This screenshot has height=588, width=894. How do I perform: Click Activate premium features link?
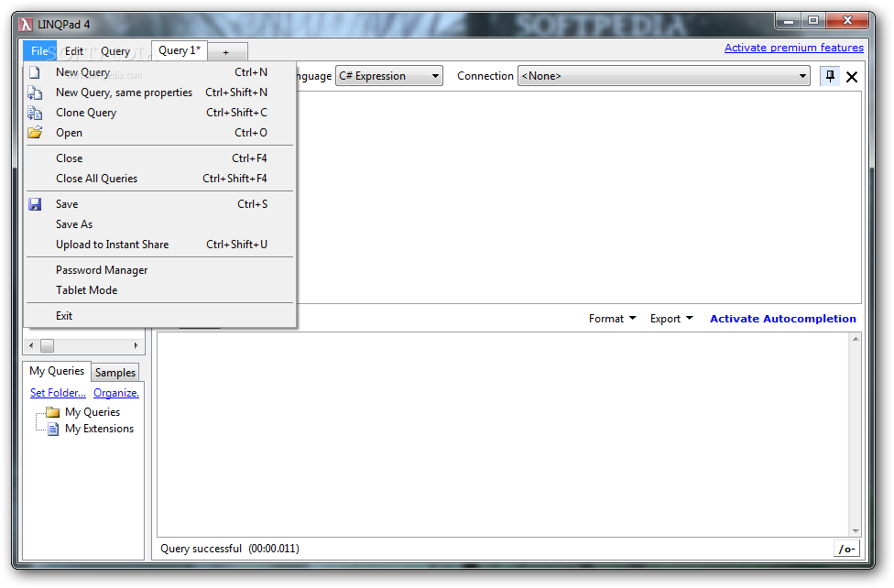(x=793, y=48)
